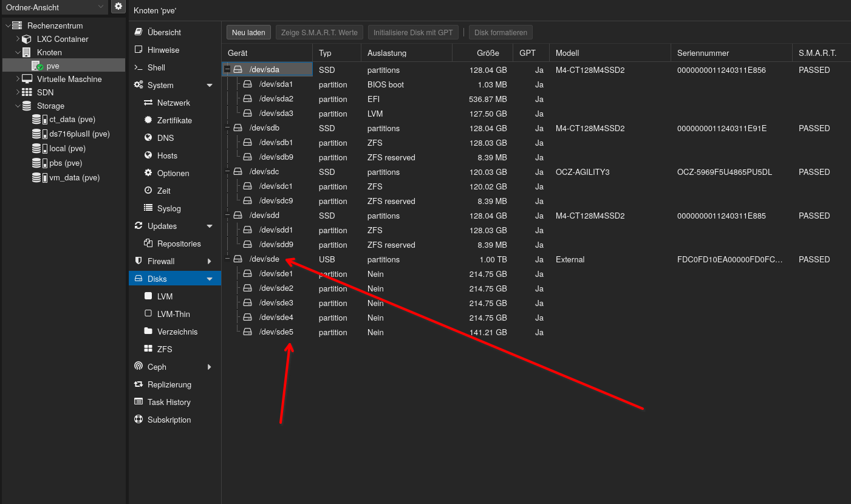Screen dimensions: 851x504
Task: Click the vm_data (pve) storage icon
Action: (x=41, y=177)
